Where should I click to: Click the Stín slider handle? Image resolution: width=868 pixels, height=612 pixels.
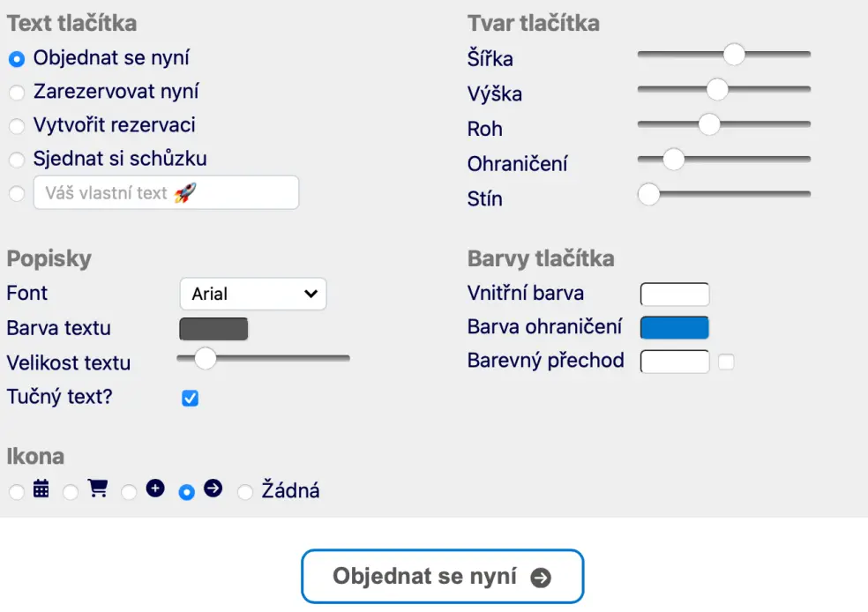tap(650, 194)
